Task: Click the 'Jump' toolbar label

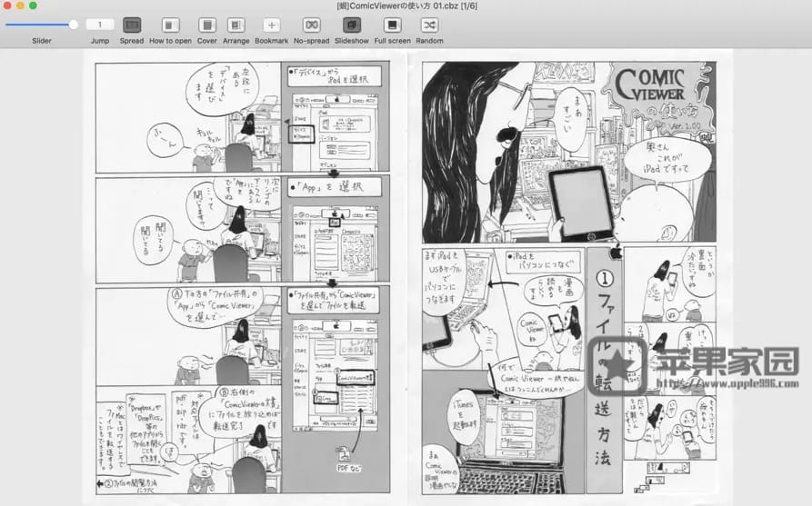Action: tap(100, 41)
